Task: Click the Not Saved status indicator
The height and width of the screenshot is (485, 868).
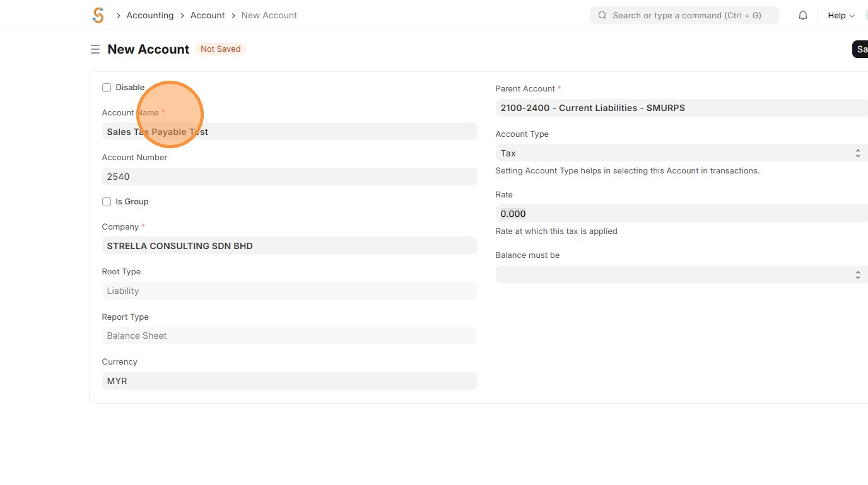Action: tap(220, 49)
